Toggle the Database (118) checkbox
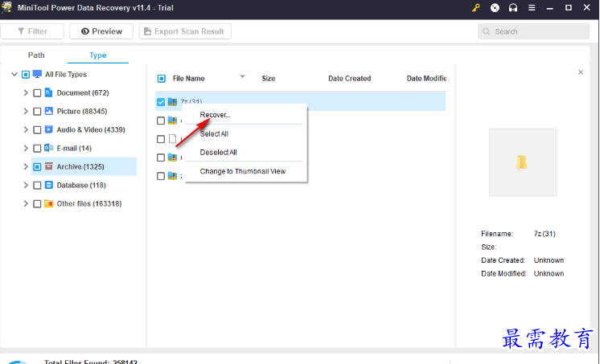The image size is (600, 364). pyautogui.click(x=37, y=185)
